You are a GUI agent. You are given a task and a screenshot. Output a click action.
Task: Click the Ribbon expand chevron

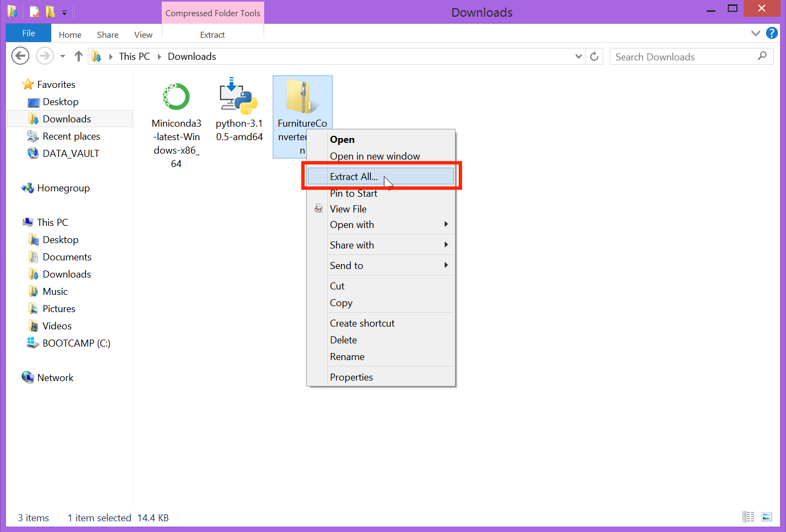point(755,33)
